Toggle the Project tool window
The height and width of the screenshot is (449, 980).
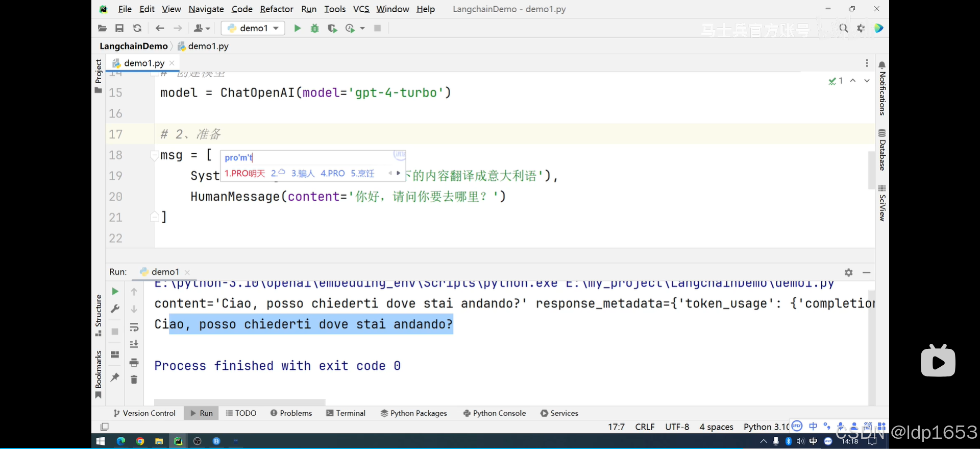pyautogui.click(x=99, y=76)
